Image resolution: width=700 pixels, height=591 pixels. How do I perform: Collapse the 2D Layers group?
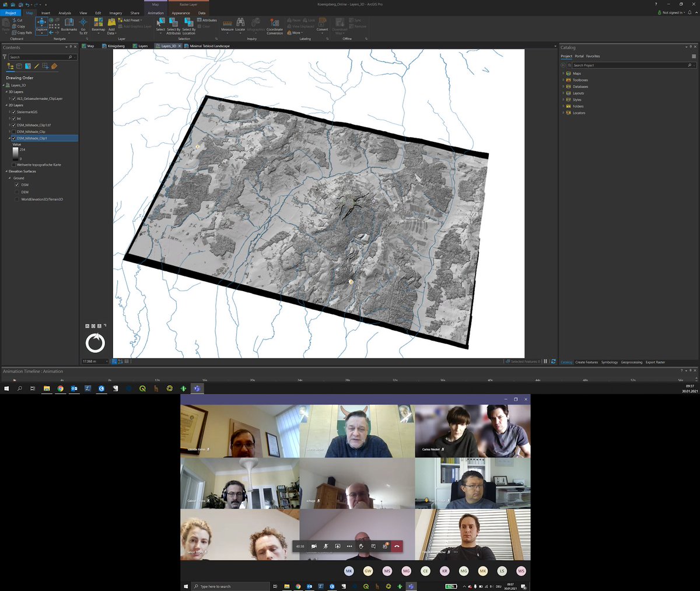[x=6, y=105]
